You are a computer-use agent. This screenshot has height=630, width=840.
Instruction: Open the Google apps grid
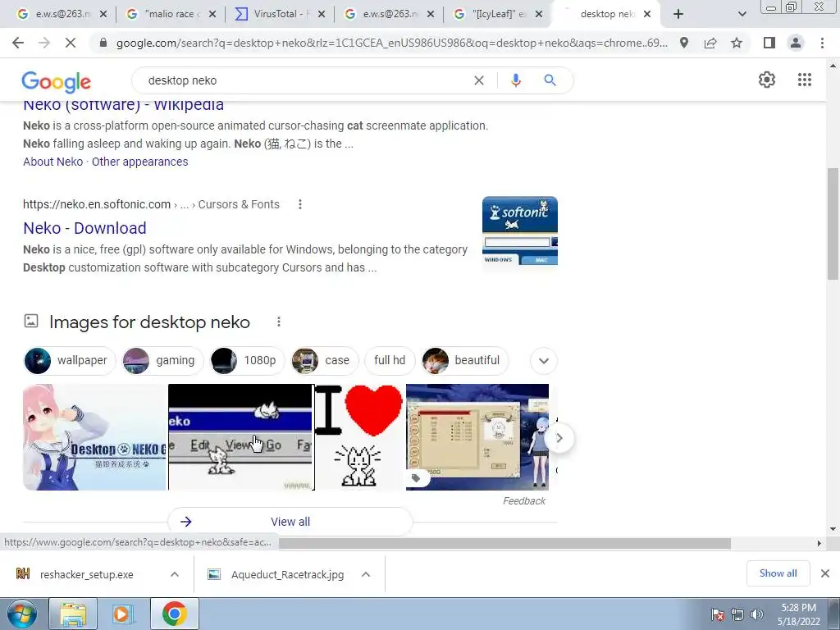804,80
